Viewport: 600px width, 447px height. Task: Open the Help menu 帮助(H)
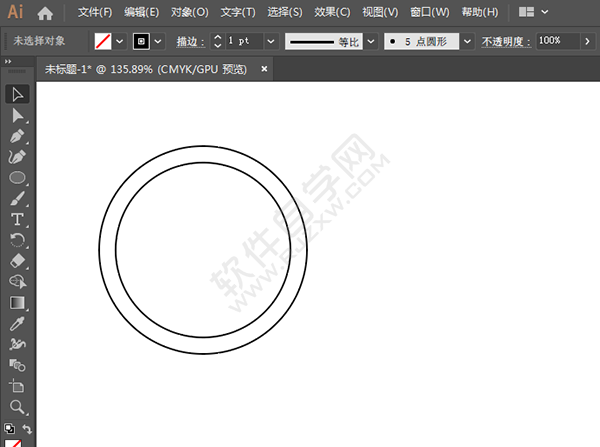point(479,12)
